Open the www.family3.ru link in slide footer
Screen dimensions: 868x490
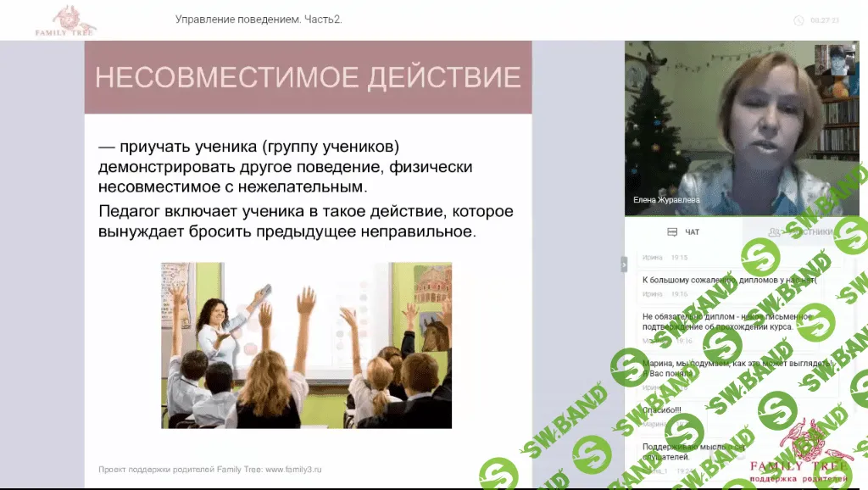[293, 469]
